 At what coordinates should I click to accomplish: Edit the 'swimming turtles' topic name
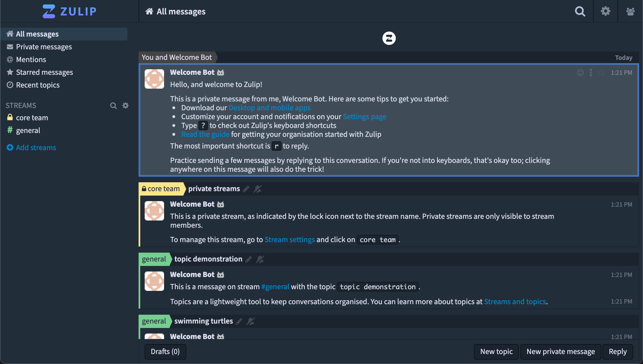click(239, 321)
